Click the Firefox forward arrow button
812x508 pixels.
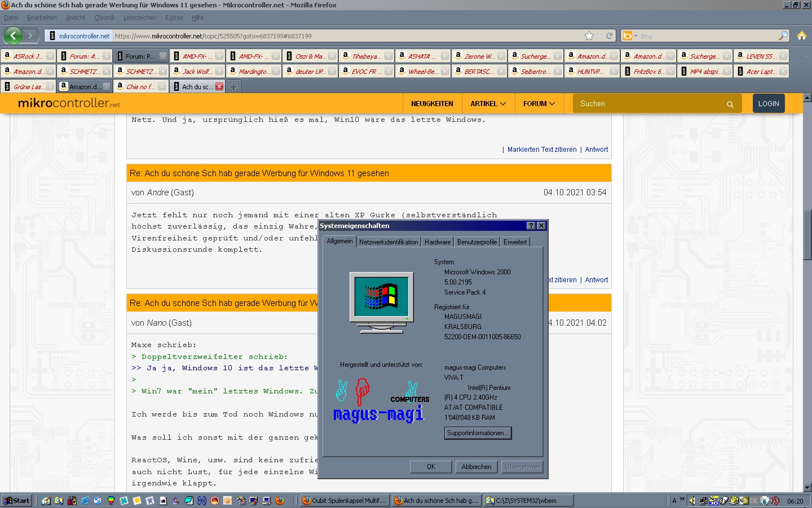pyautogui.click(x=30, y=36)
